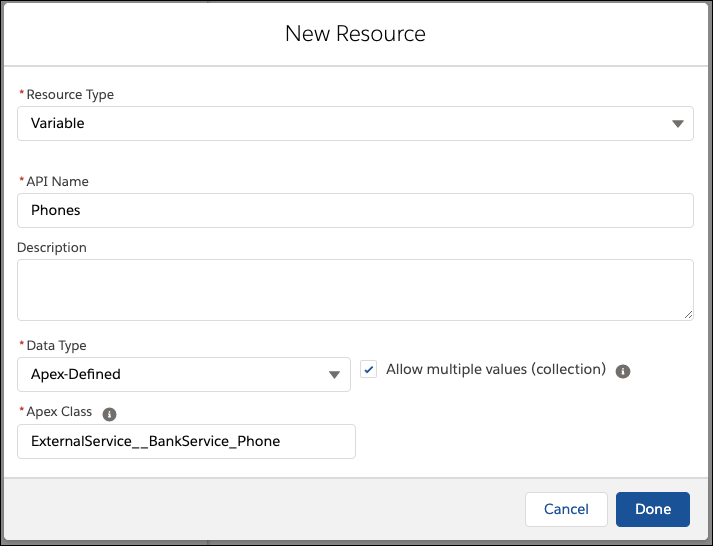
Task: Click inside the Description text area
Action: pos(355,290)
